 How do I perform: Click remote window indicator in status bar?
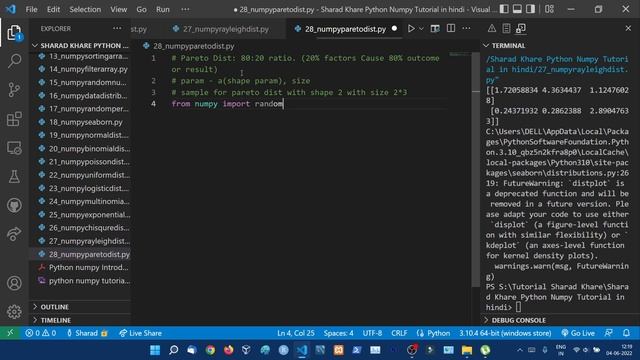[x=10, y=333]
